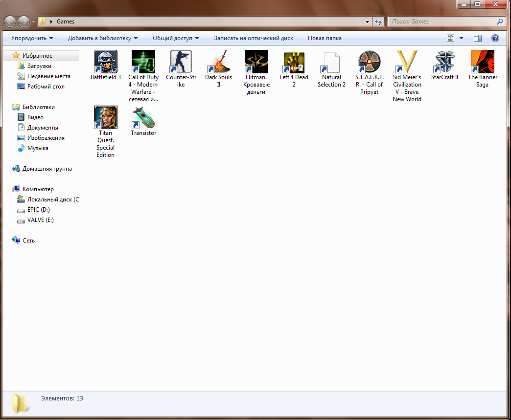This screenshot has height=420, width=511.
Task: Click the Help question mark icon
Action: 495,38
